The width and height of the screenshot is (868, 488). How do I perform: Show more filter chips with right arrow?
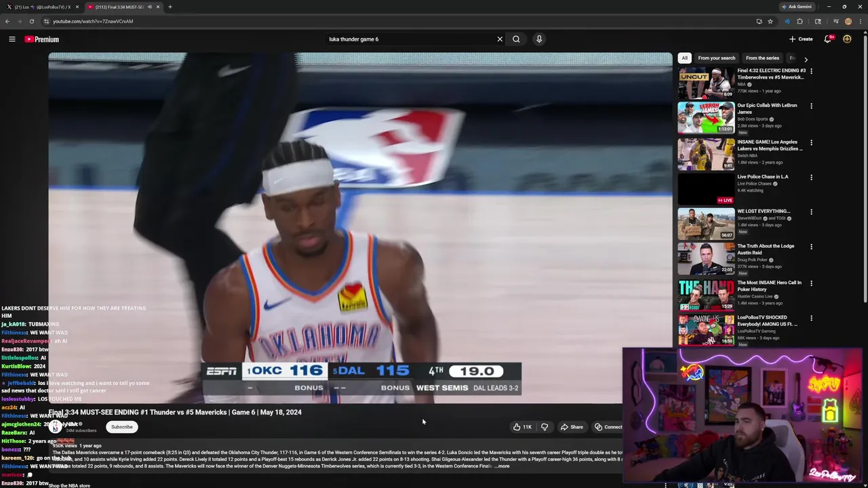point(806,60)
